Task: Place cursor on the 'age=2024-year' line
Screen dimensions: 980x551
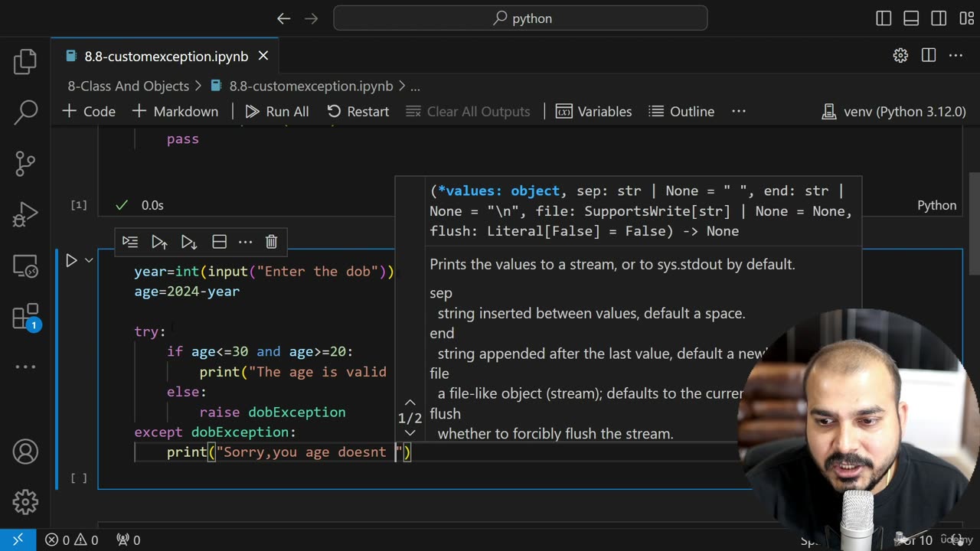Action: [x=187, y=292]
